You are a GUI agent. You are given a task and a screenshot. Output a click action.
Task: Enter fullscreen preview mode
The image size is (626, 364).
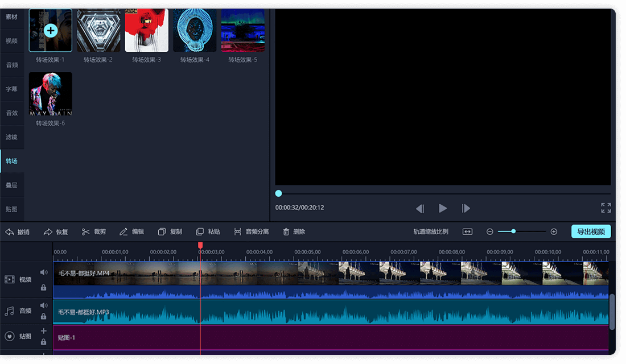coord(606,208)
